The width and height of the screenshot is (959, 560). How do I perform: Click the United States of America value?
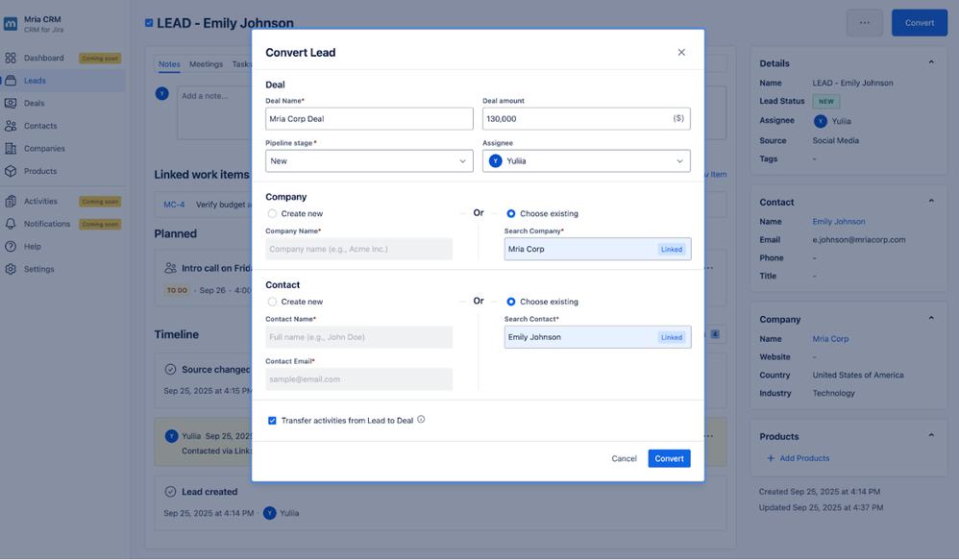click(x=857, y=376)
